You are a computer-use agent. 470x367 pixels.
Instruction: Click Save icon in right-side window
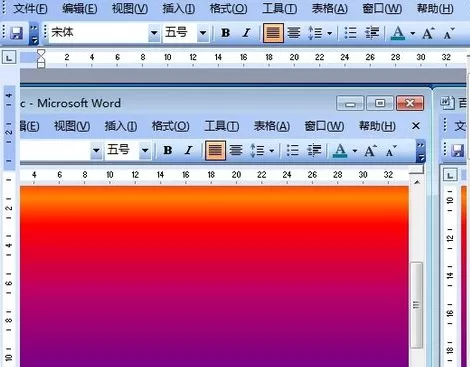tap(457, 150)
